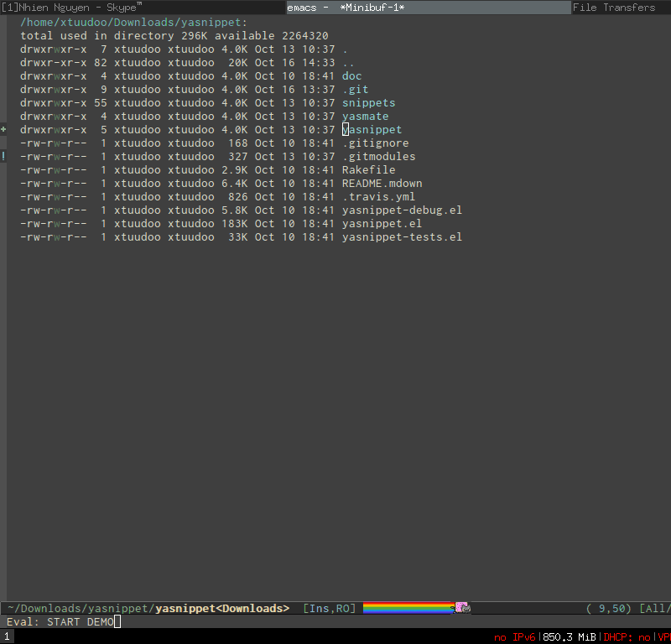Click the 'no IPv6' status bar indicator
Image resolution: width=671 pixels, height=644 pixels.
coord(514,637)
